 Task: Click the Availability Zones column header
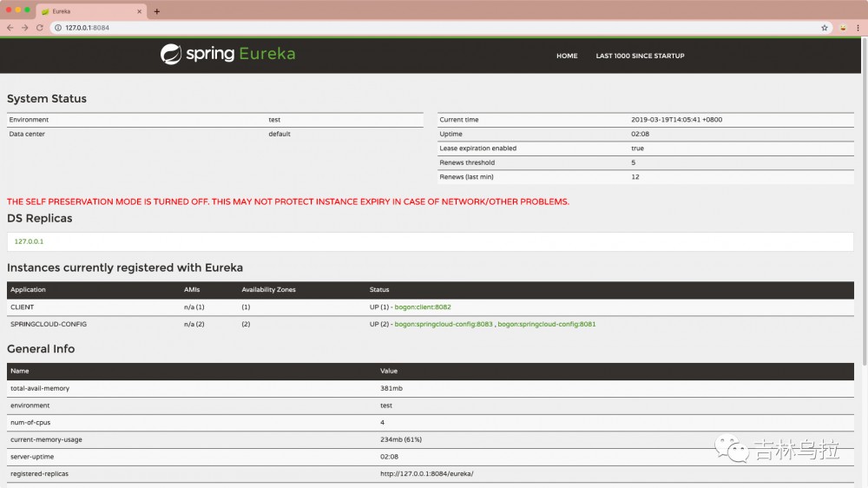tap(268, 290)
